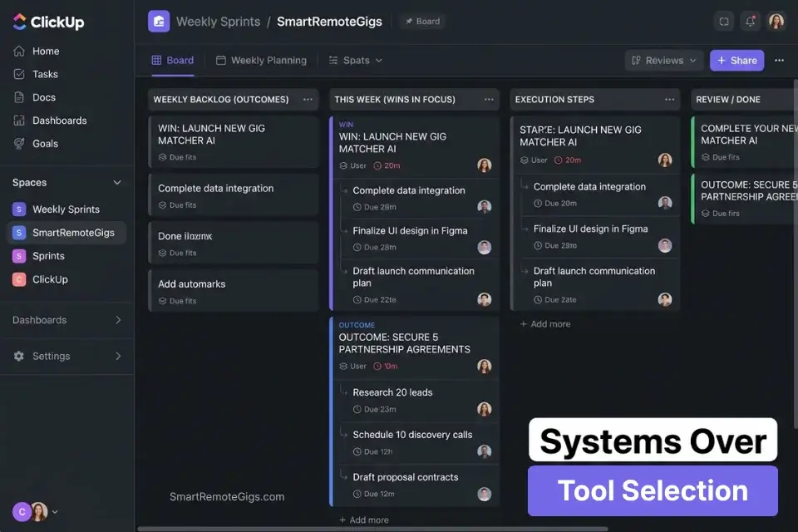798x532 pixels.
Task: Open the ellipsis menu next to Share
Action: coord(779,60)
